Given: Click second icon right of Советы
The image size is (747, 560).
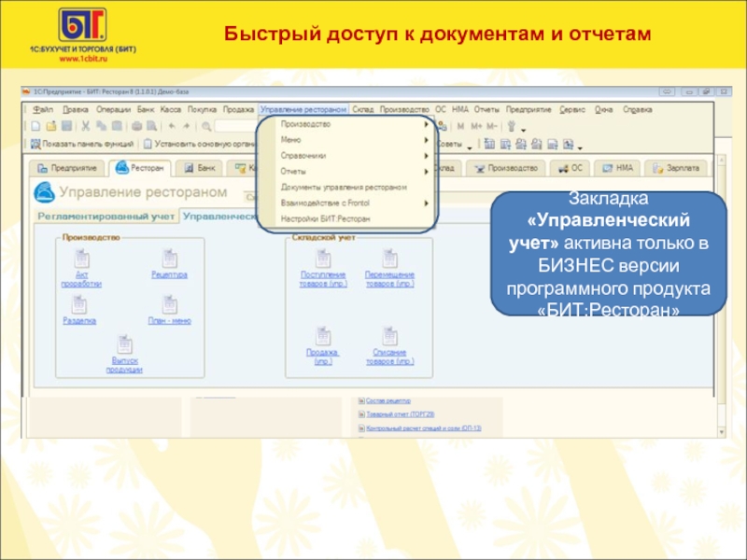Looking at the screenshot, I should (505, 144).
